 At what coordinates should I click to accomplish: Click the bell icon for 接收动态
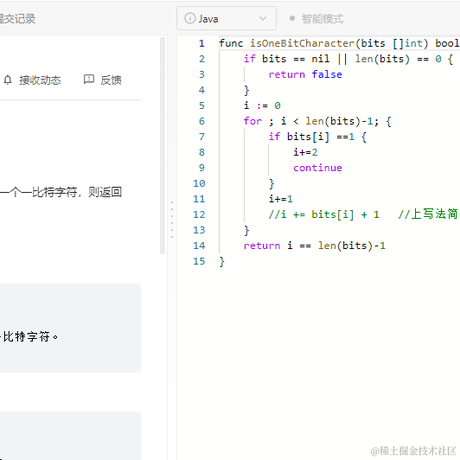(8, 80)
